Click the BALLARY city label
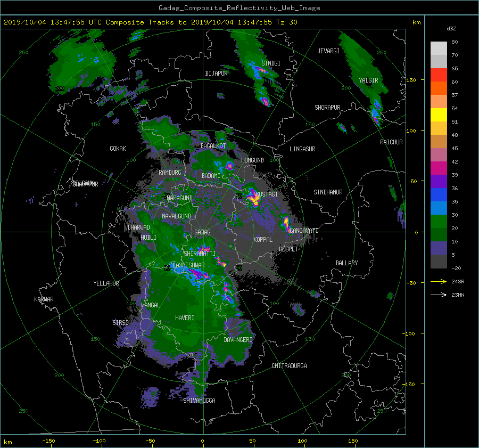The height and width of the screenshot is (448, 479). click(x=346, y=263)
